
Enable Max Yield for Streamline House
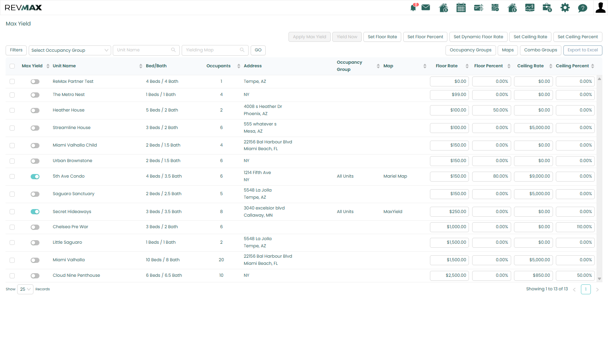[x=35, y=128]
